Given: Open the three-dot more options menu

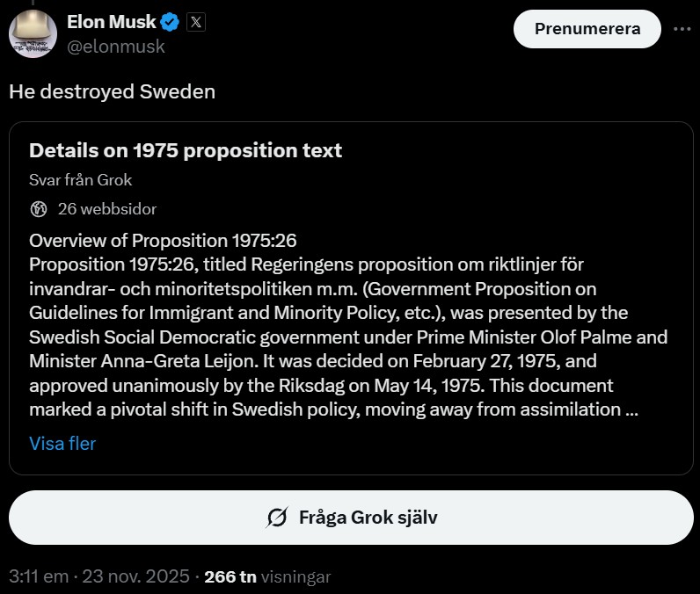Looking at the screenshot, I should (682, 29).
